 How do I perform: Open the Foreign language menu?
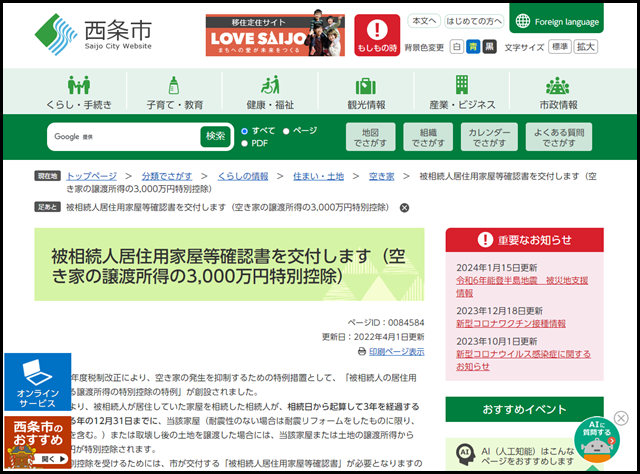click(556, 19)
